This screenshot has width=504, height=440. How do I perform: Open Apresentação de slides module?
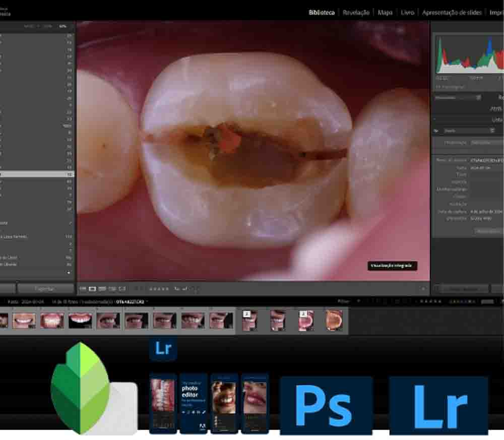point(452,13)
